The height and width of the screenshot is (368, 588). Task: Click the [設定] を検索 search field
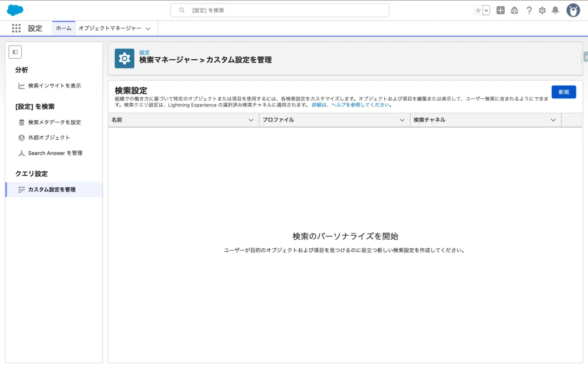280,10
